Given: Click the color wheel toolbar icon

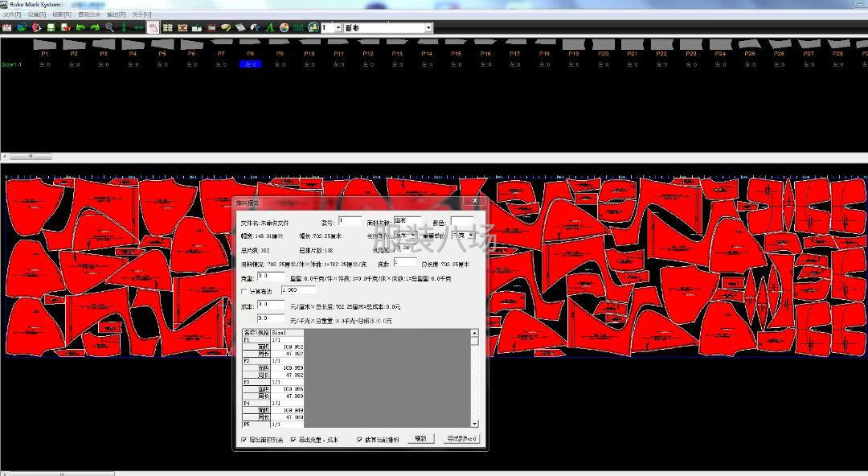Looking at the screenshot, I should pyautogui.click(x=284, y=27).
